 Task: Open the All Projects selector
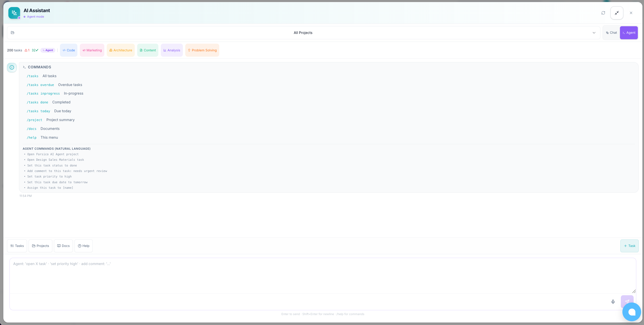(303, 33)
